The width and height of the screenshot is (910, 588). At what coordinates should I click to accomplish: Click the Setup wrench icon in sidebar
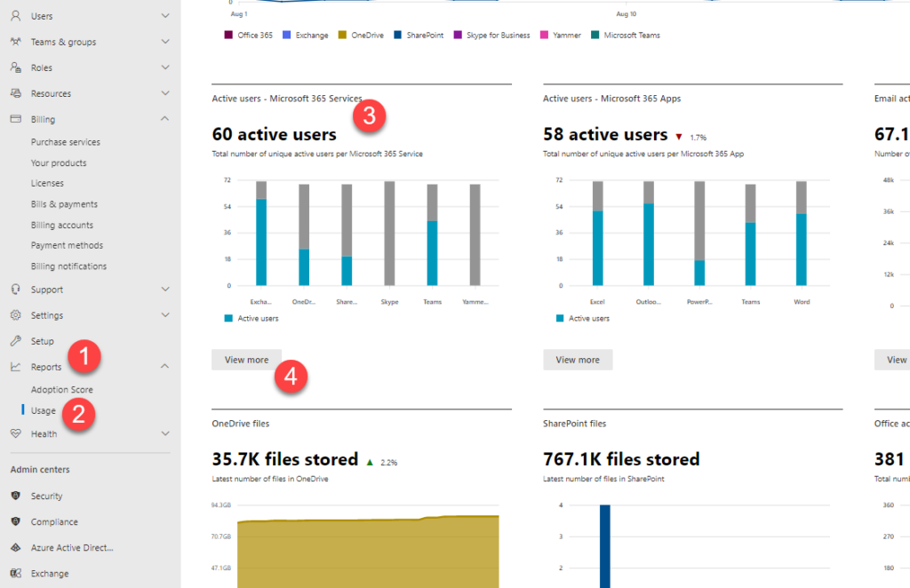pos(14,340)
